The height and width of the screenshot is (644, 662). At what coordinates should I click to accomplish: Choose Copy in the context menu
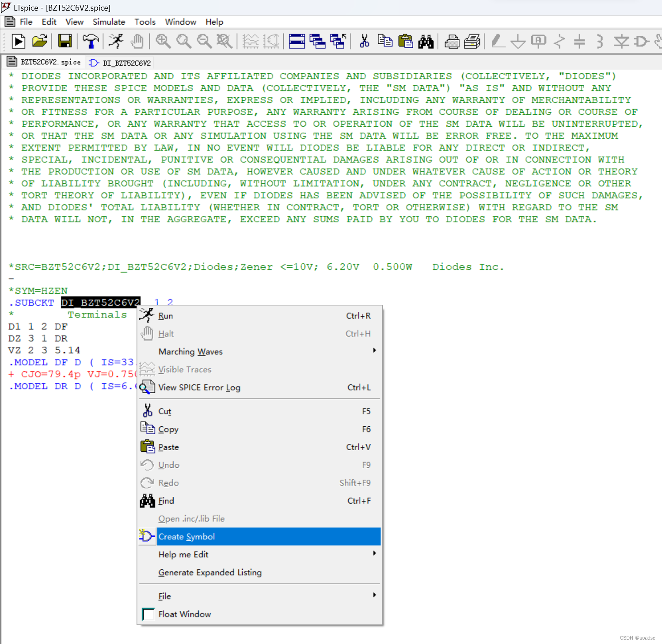click(x=259, y=429)
